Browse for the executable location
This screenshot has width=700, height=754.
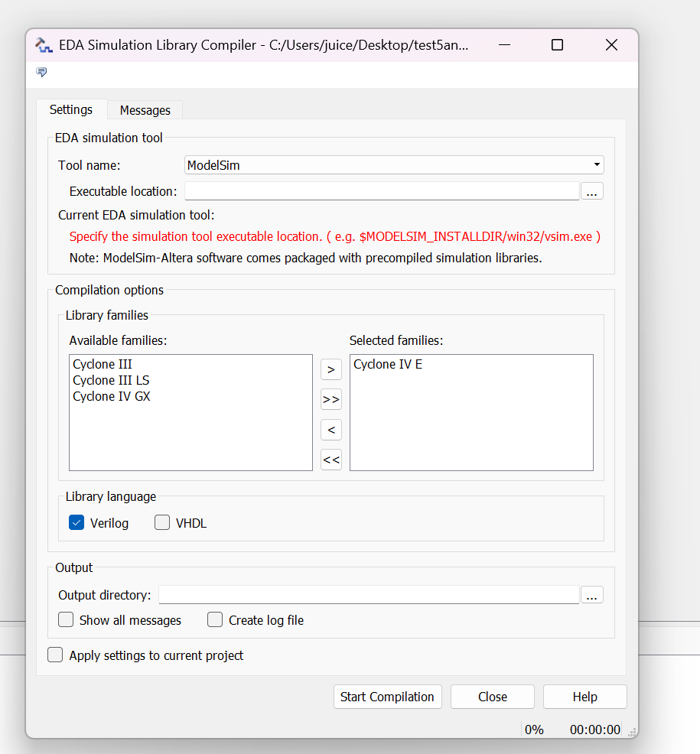592,191
